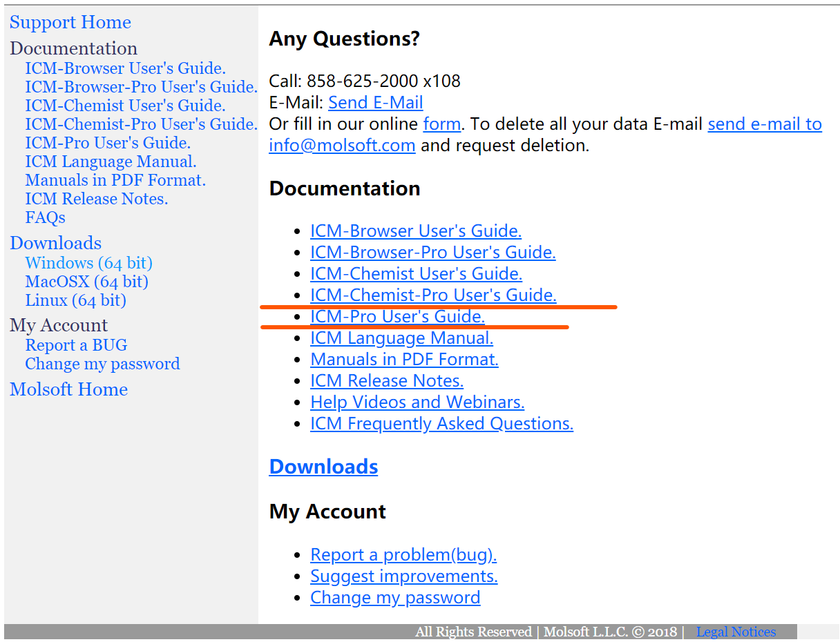
Task: Open FAQs link in sidebar
Action: [x=46, y=217]
